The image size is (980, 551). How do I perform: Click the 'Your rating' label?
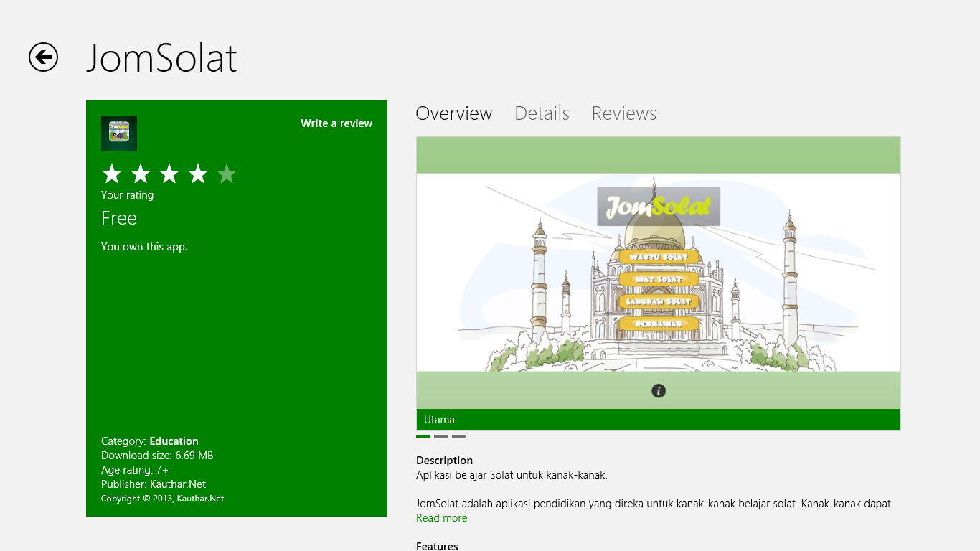click(127, 195)
